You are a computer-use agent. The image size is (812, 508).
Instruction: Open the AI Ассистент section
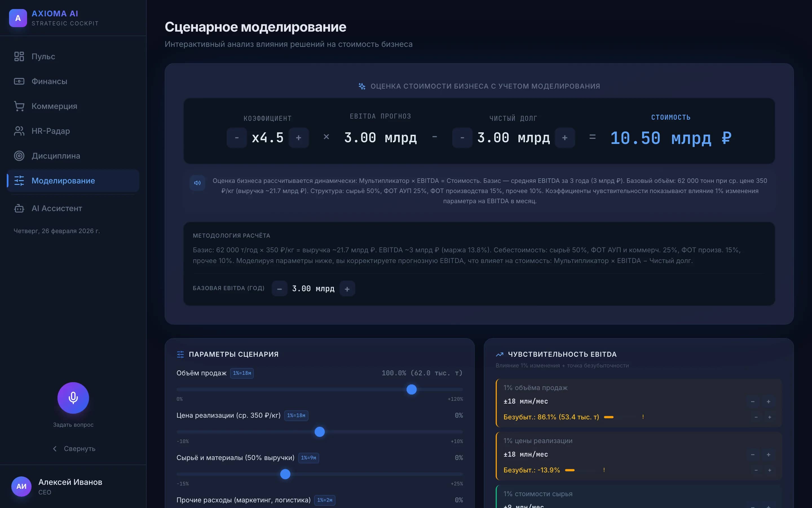point(73,208)
